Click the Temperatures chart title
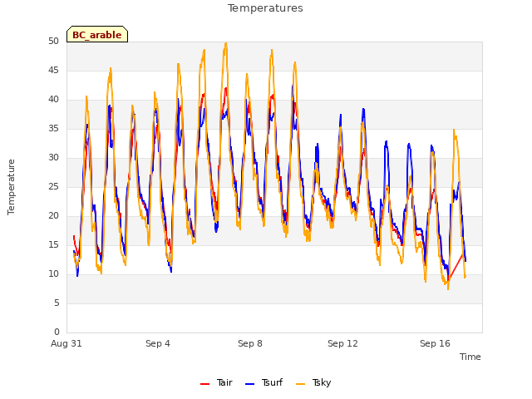The height and width of the screenshot is (399, 532). point(265,8)
